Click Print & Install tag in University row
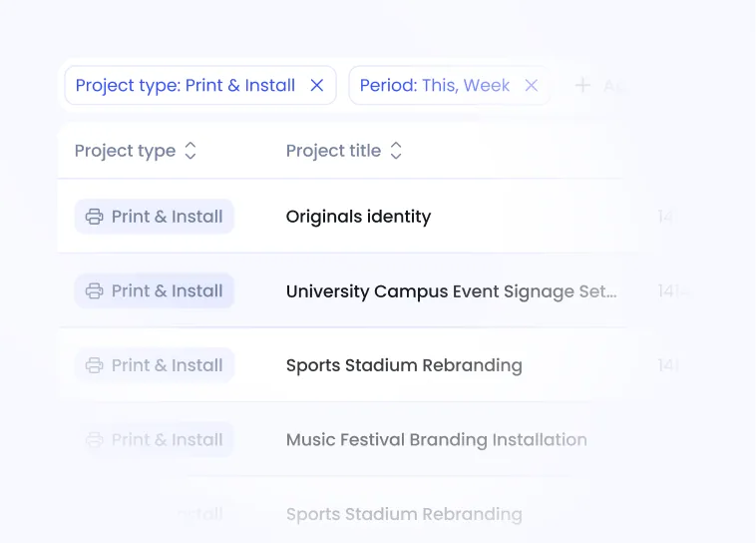The image size is (756, 543). 155,291
